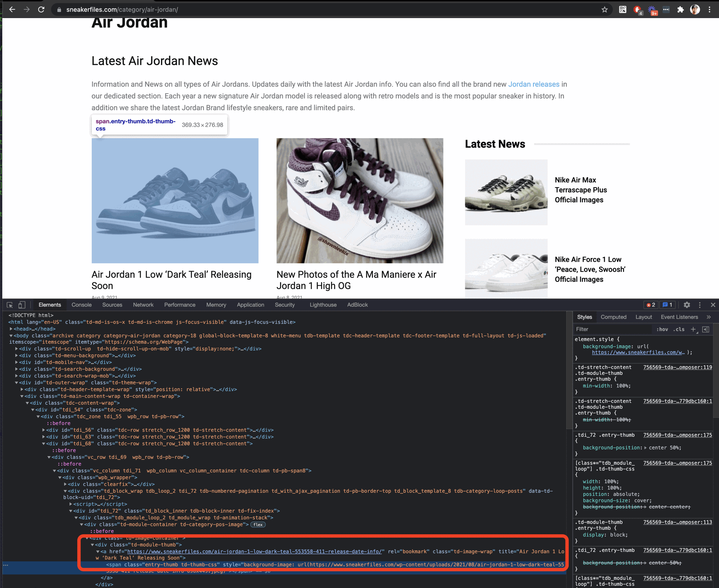719x588 pixels.
Task: Open Nike Air Force 1 Low article link
Action: (x=590, y=270)
